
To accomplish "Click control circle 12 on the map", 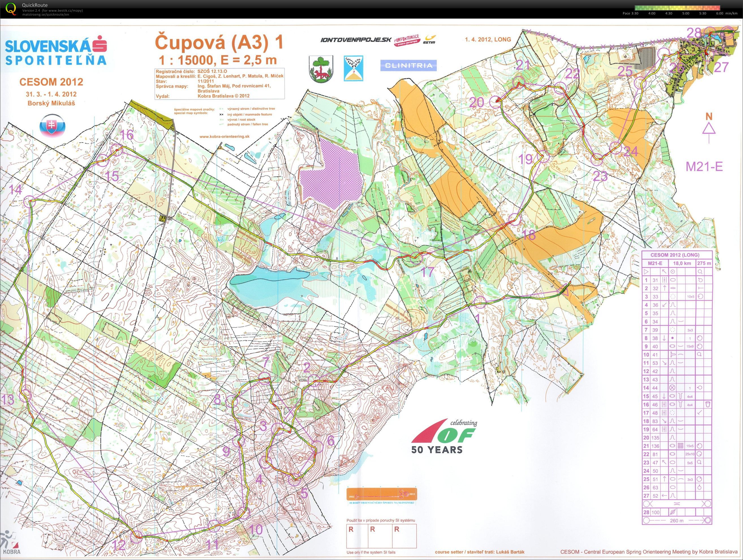I will (x=136, y=537).
